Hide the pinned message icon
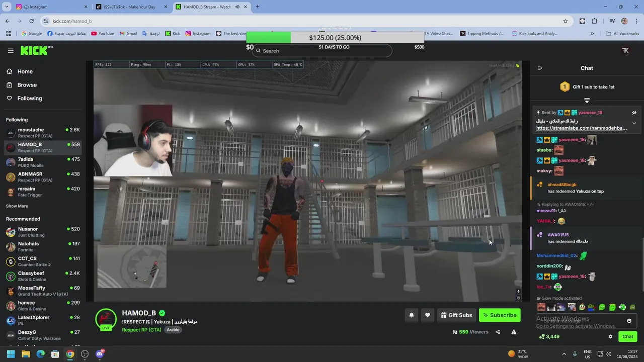The height and width of the screenshot is (362, 644). pos(634,113)
